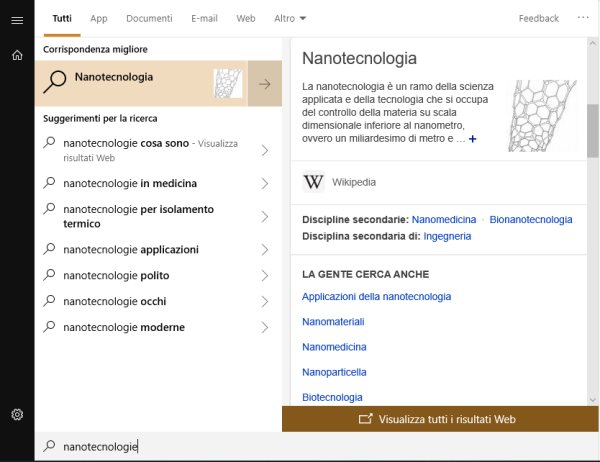Click the preview pane scrollbar thumb
The image size is (600, 462).
pos(593,131)
